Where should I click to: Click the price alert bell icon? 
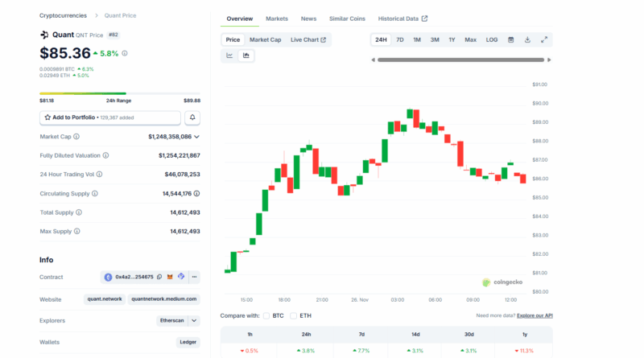[x=192, y=117]
